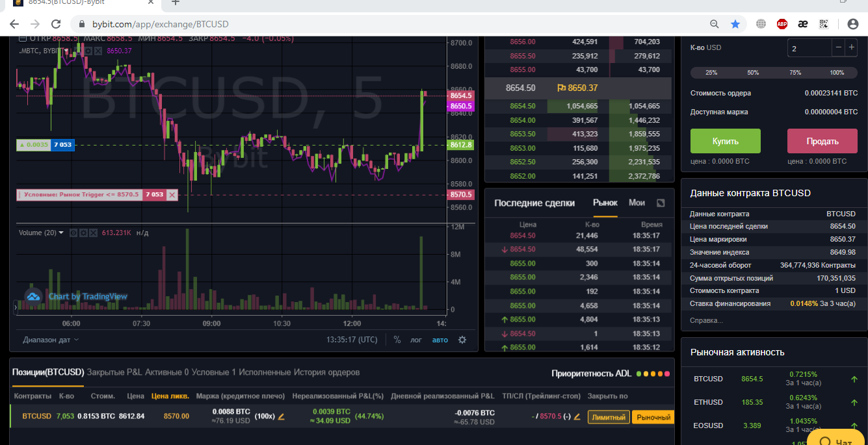Image resolution: width=868 pixels, height=445 pixels.
Task: Click the TradingView cloud logo
Action: (x=33, y=296)
